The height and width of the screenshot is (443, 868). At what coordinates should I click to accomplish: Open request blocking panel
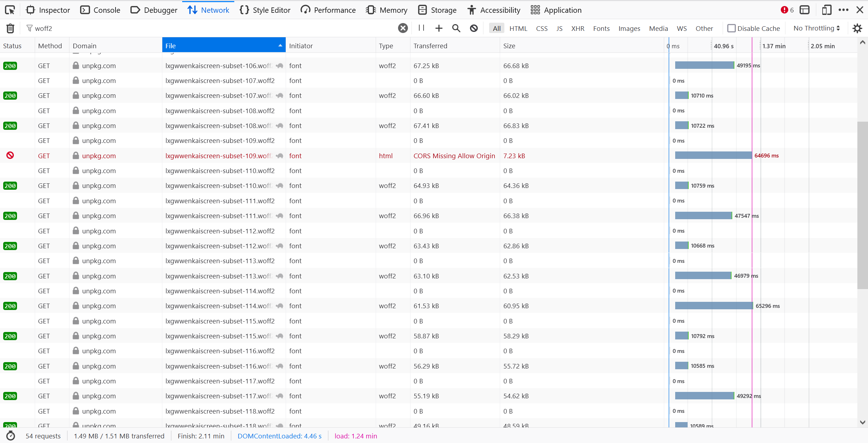pyautogui.click(x=474, y=28)
